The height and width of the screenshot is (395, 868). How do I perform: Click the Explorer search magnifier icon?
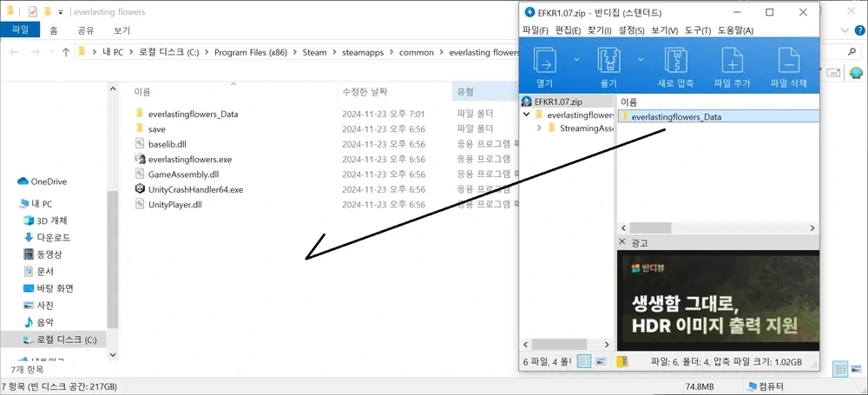852,51
